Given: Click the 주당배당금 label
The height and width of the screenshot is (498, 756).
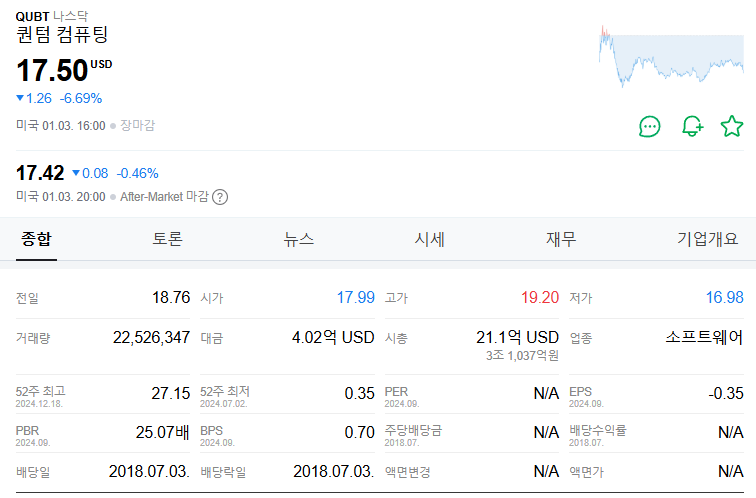Looking at the screenshot, I should tap(413, 430).
